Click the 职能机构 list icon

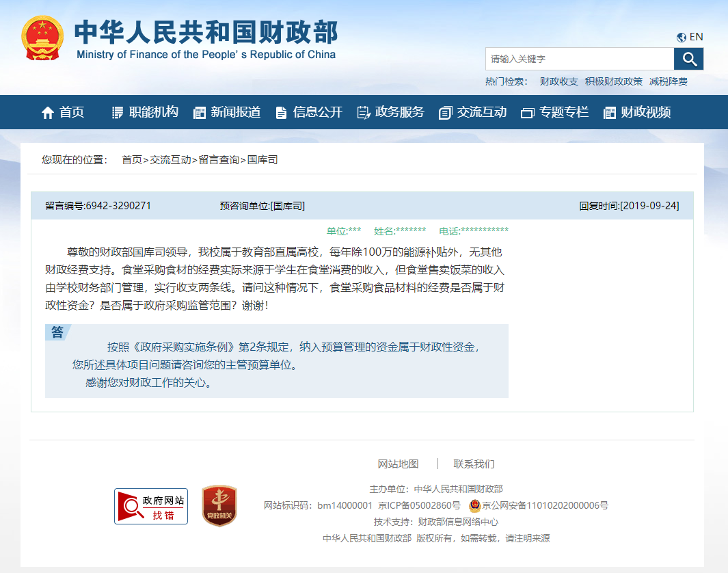tap(118, 112)
